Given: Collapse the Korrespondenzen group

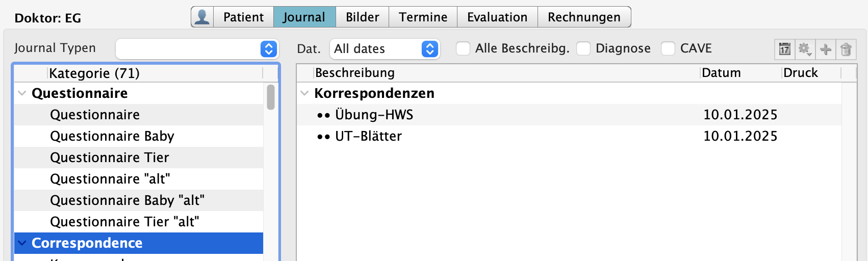Looking at the screenshot, I should point(304,93).
